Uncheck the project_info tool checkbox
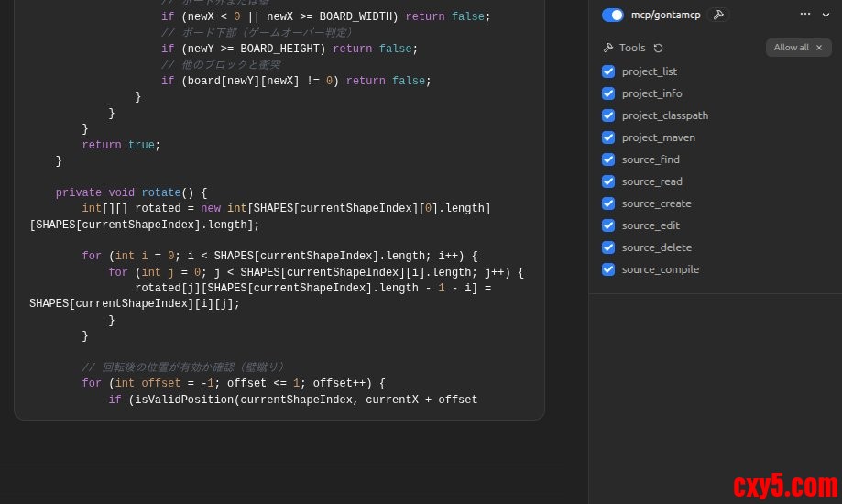This screenshot has height=504, width=842. click(x=608, y=93)
